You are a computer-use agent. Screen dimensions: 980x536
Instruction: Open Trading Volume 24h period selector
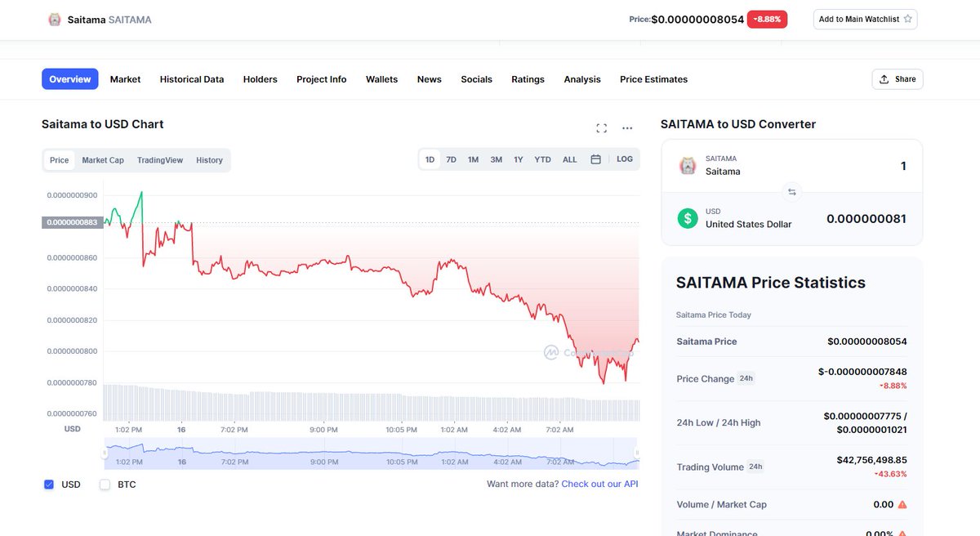click(756, 467)
